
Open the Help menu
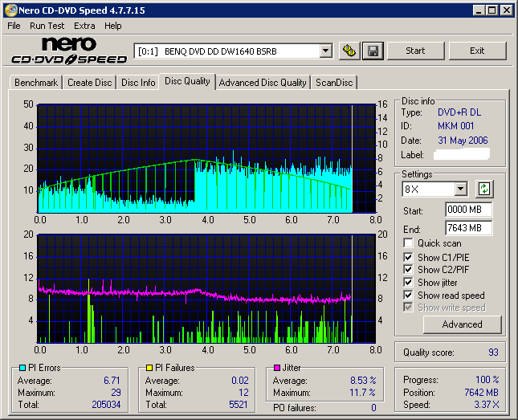pyautogui.click(x=113, y=26)
